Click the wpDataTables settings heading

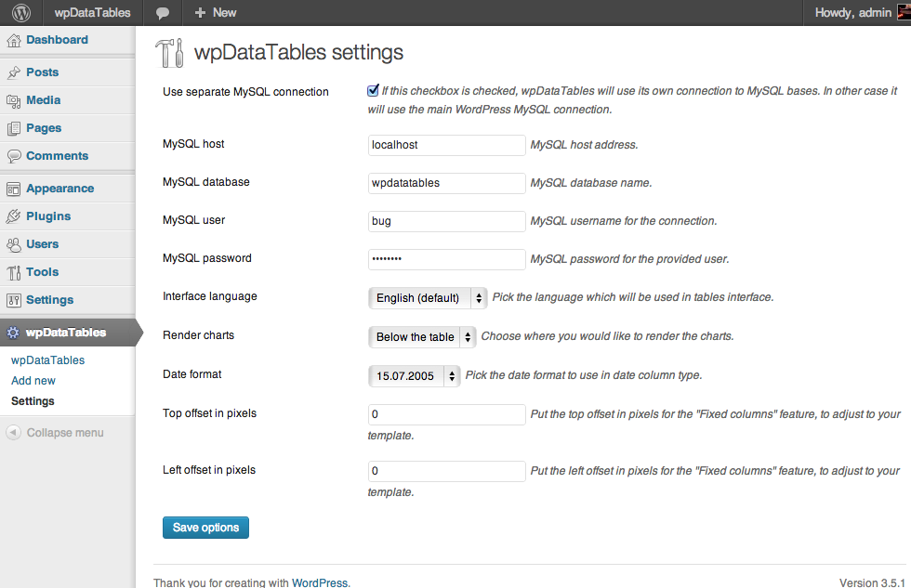pyautogui.click(x=298, y=52)
